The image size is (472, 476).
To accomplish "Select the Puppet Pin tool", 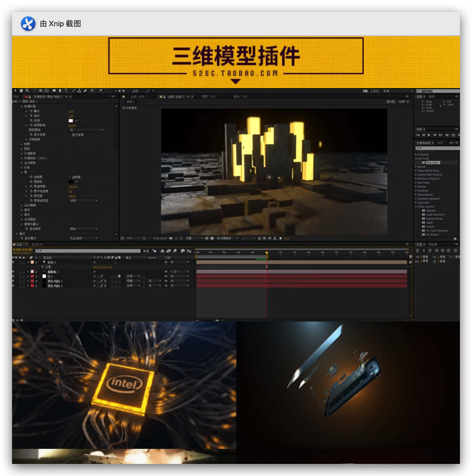I will pos(100,91).
